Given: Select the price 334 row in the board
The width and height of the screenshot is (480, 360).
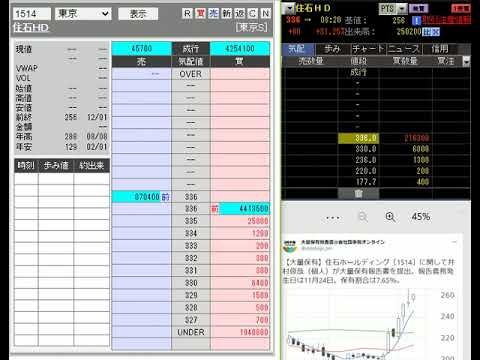Looking at the screenshot, I should coord(191,233).
